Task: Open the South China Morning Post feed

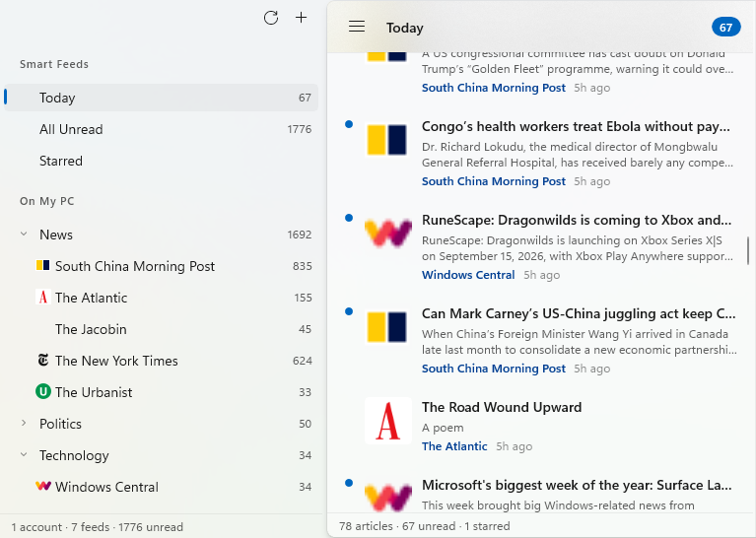Action: 161,266
